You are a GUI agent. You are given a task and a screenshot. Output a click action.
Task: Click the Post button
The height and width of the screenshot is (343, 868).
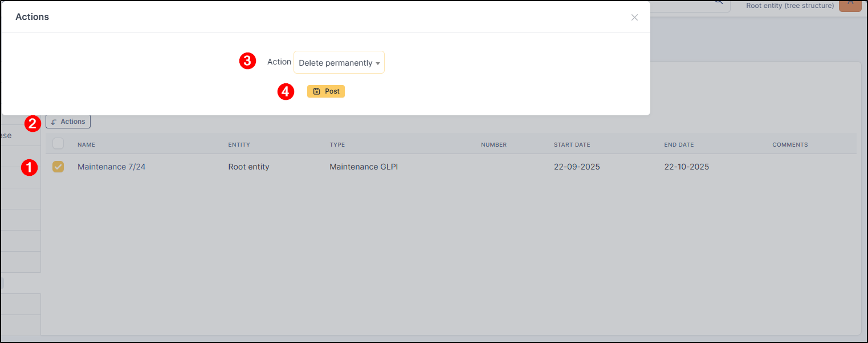coord(326,91)
